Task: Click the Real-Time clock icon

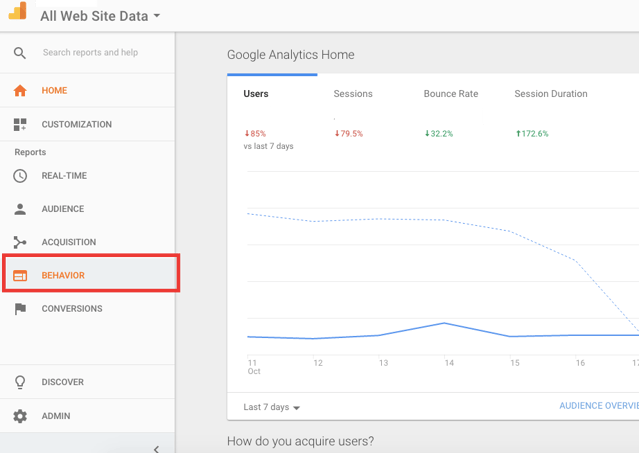Action: [20, 176]
